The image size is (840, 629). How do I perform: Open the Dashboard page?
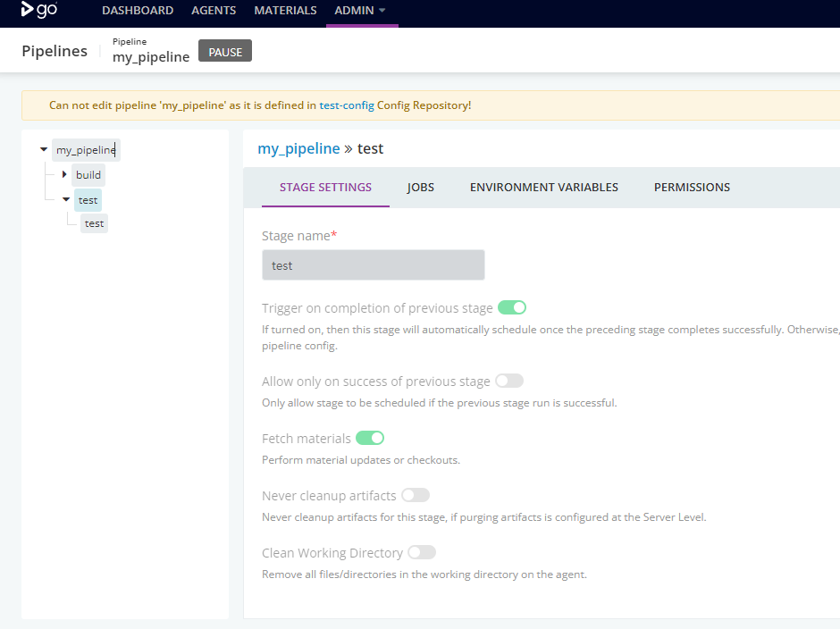pos(138,10)
